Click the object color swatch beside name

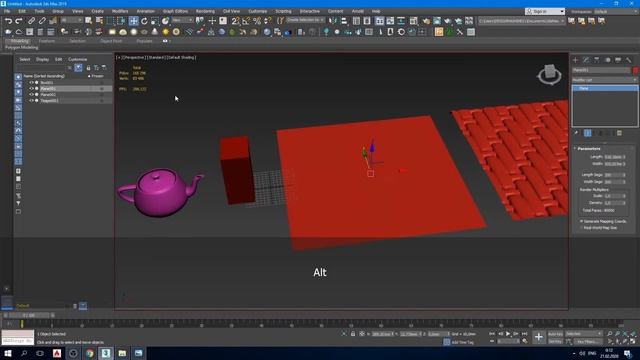(635, 71)
